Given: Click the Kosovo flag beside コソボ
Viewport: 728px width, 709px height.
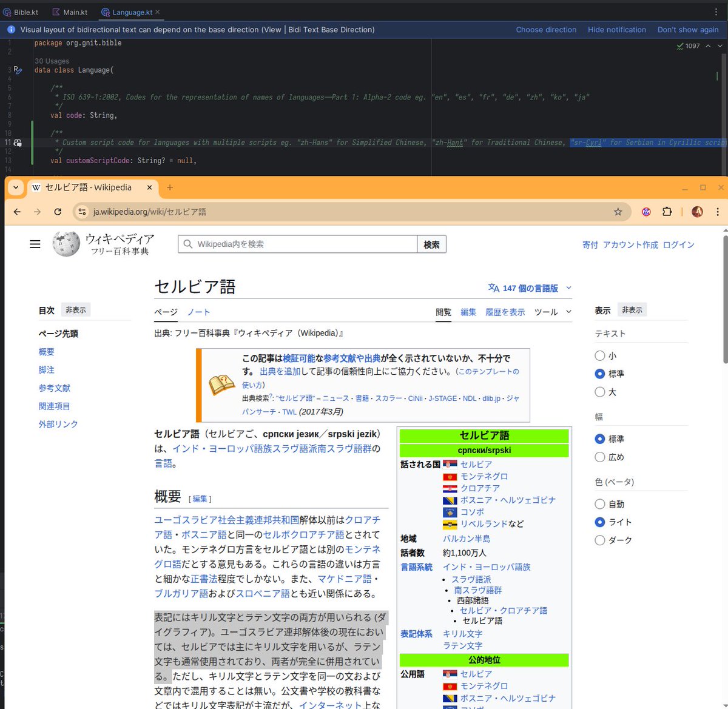Looking at the screenshot, I should pos(450,512).
